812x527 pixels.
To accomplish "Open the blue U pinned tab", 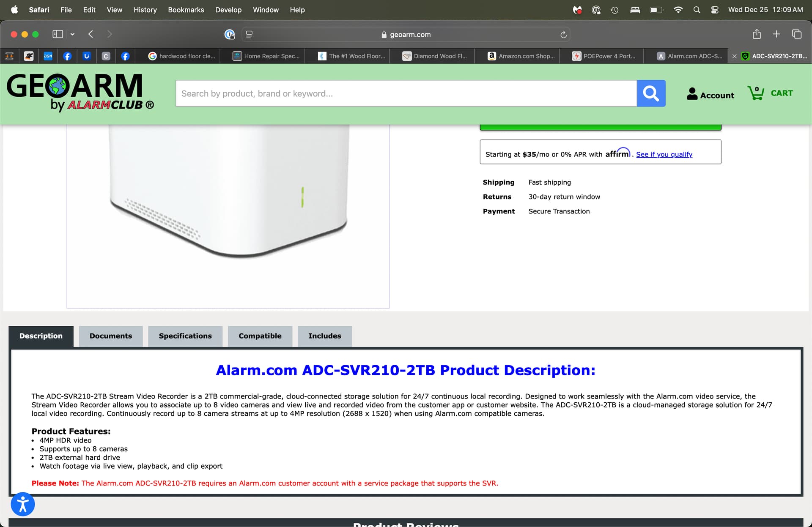I will 87,56.
